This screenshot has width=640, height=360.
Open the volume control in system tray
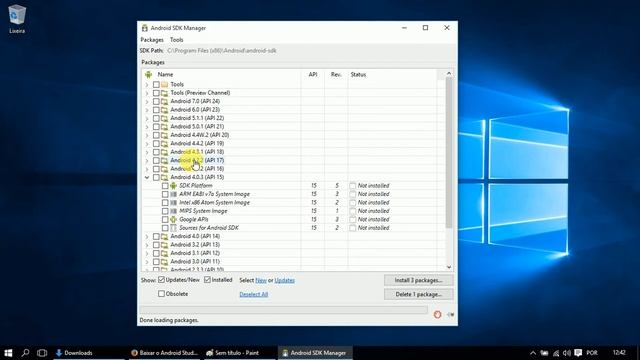pyautogui.click(x=567, y=353)
